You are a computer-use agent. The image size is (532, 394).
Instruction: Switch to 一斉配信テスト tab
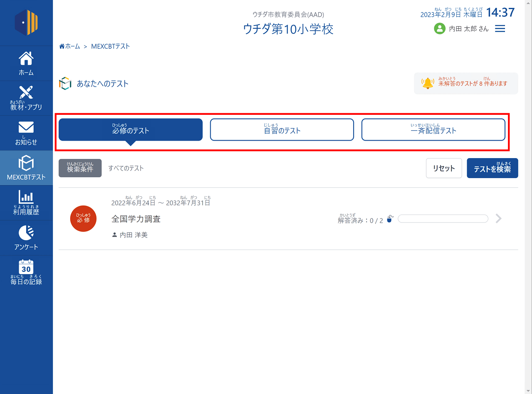coord(433,130)
